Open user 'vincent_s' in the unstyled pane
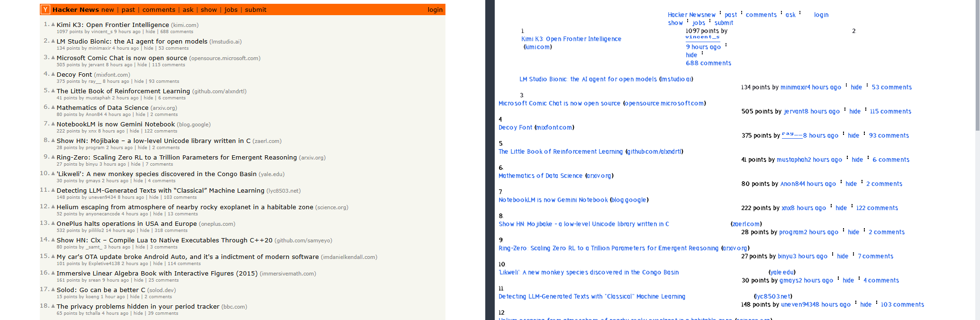Viewport: 980px width, 320px height. [x=702, y=37]
